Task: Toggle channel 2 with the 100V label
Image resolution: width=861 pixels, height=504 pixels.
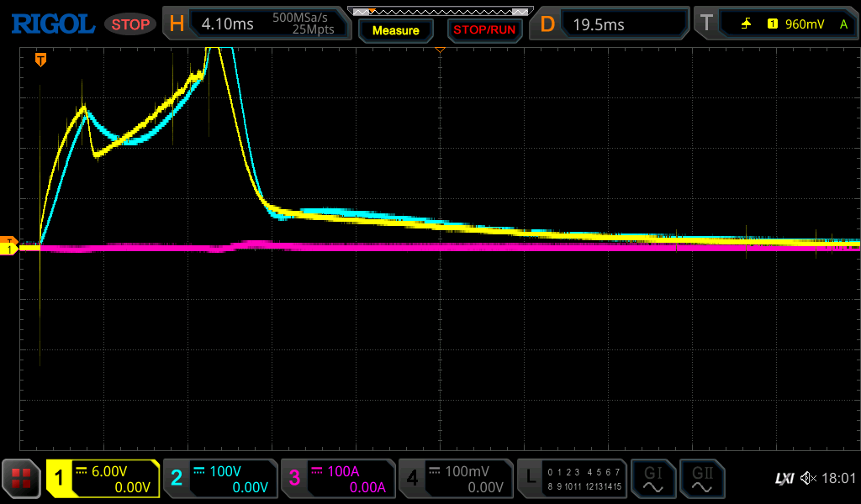Action: (x=219, y=479)
